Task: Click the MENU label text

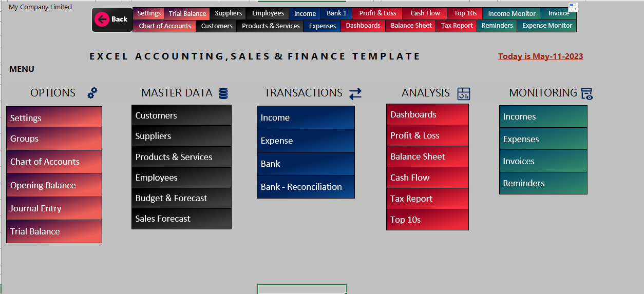Action: pyautogui.click(x=22, y=69)
